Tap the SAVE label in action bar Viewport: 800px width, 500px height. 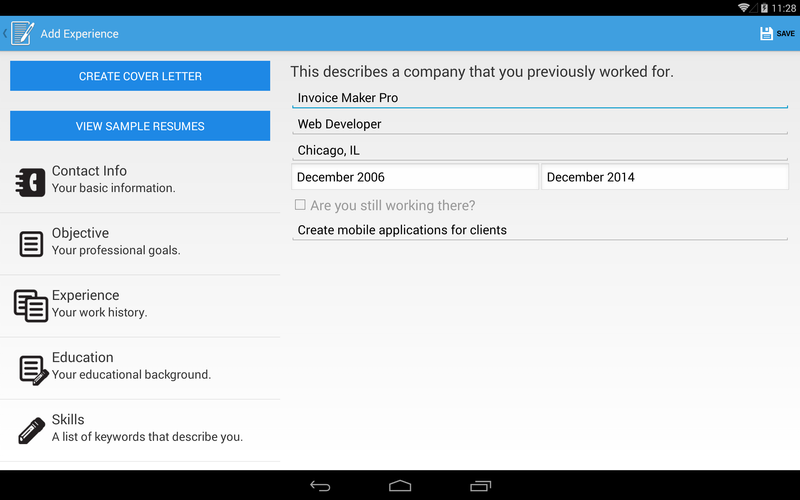[x=785, y=34]
